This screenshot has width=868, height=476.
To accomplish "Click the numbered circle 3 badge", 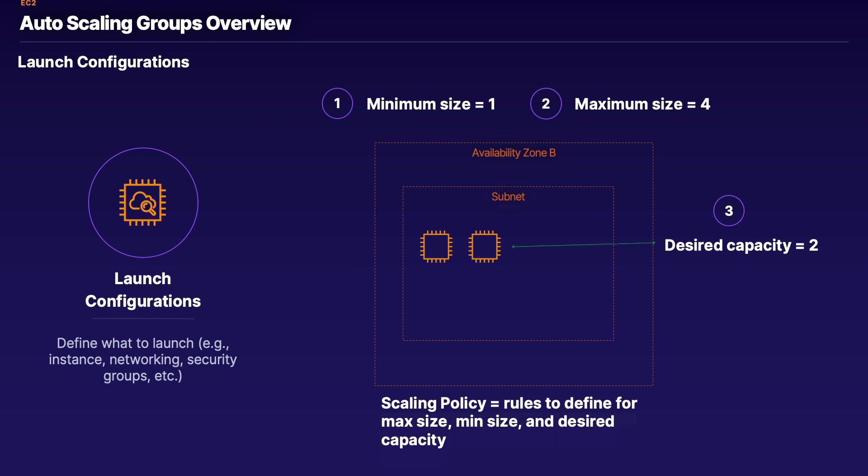I will pyautogui.click(x=729, y=210).
